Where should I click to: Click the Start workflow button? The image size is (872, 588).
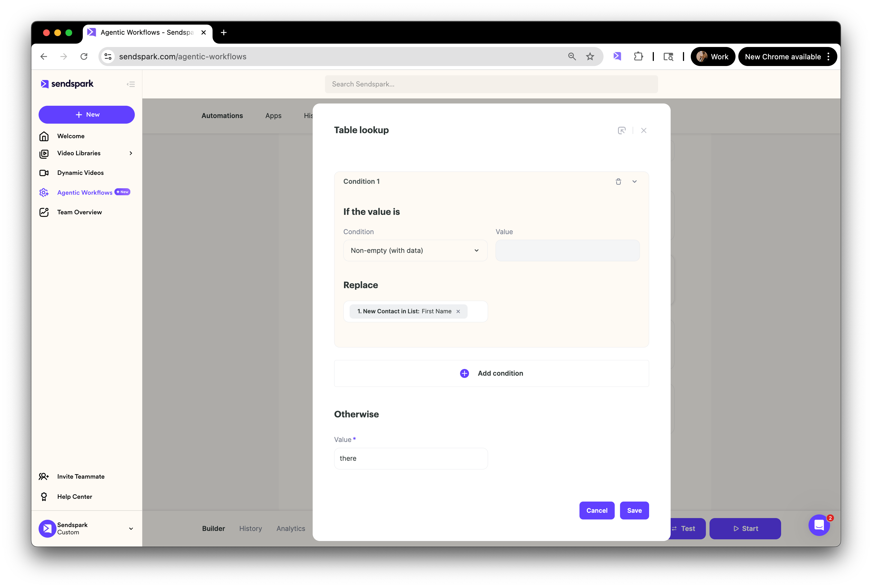click(x=745, y=528)
